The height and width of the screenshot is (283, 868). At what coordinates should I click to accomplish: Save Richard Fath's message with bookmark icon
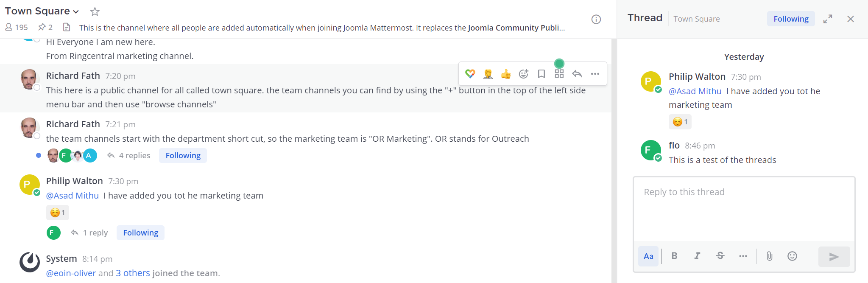click(541, 74)
